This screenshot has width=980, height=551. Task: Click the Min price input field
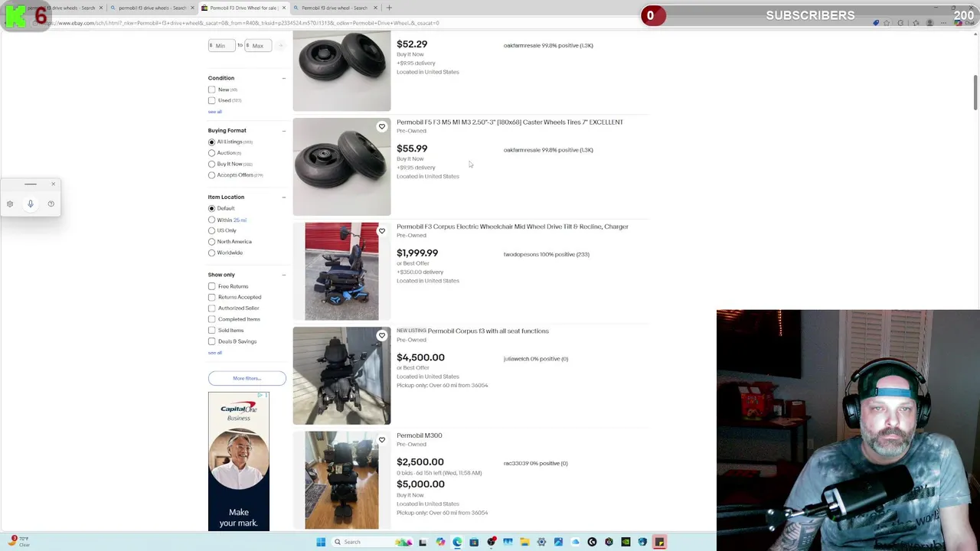tap(221, 45)
